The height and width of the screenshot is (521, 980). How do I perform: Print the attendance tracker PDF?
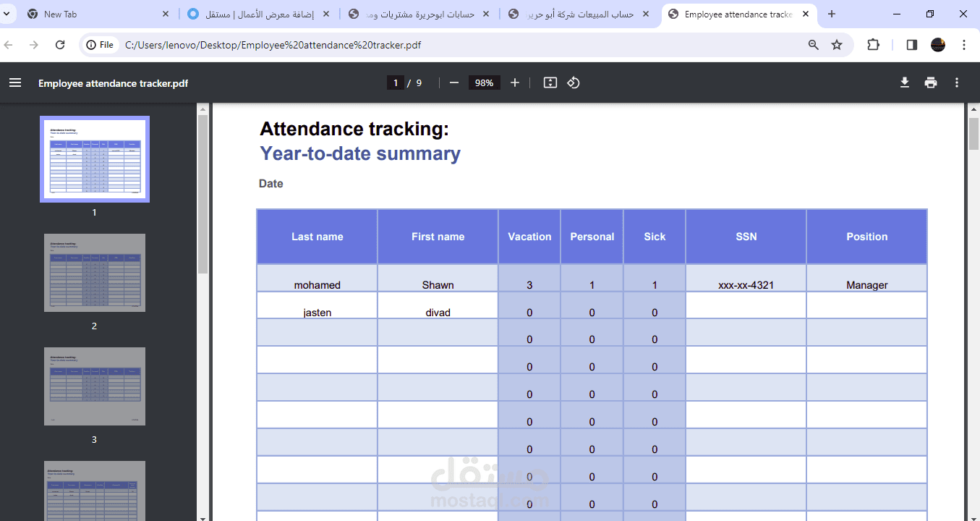coord(931,83)
